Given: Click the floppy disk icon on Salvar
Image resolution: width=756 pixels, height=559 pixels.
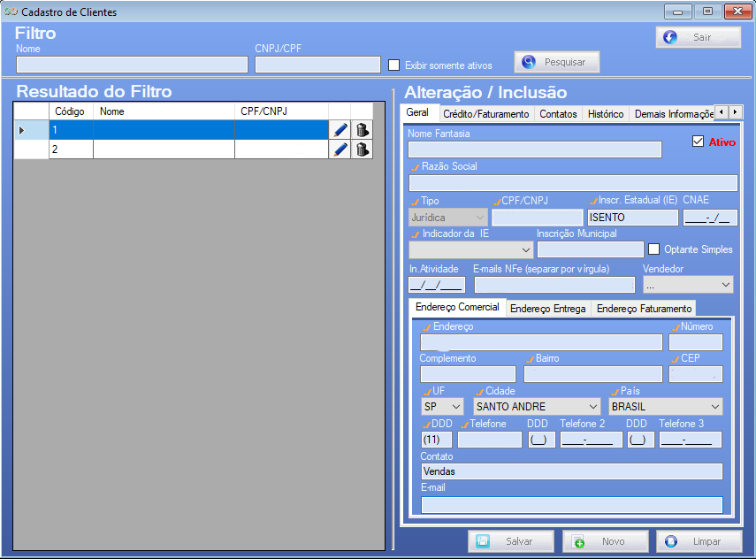Looking at the screenshot, I should click(483, 541).
